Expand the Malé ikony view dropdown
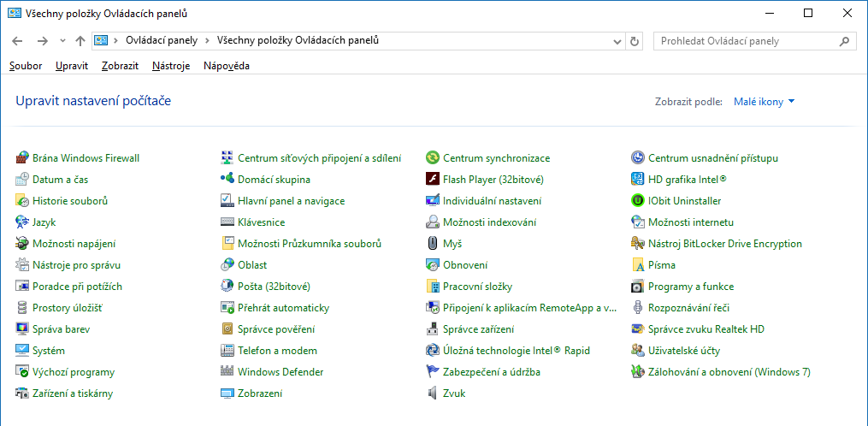Image resolution: width=868 pixels, height=426 pixels. (x=764, y=102)
